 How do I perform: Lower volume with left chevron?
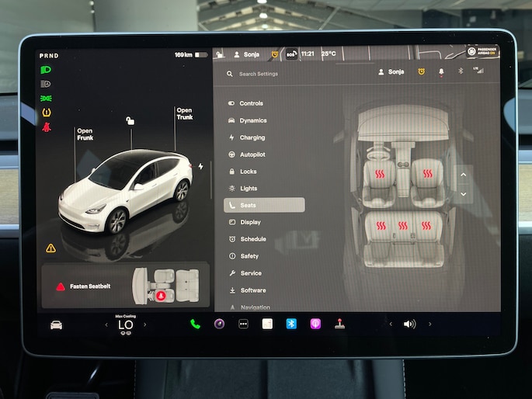[x=391, y=324]
